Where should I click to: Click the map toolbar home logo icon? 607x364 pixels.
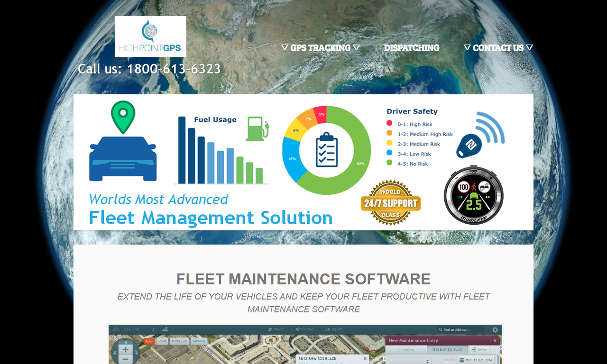[116, 329]
